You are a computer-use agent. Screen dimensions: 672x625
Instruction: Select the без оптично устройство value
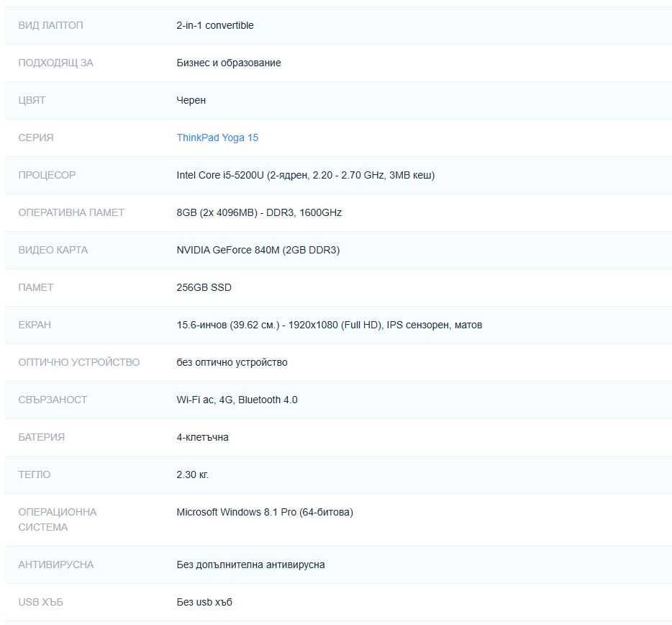pos(232,362)
